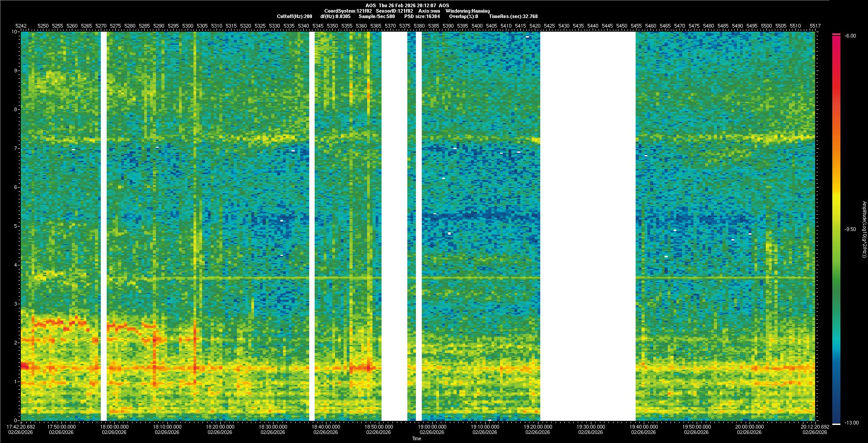The height and width of the screenshot is (443, 868).
Task: Select time axis label 19:30:00.000
Action: (x=590, y=426)
